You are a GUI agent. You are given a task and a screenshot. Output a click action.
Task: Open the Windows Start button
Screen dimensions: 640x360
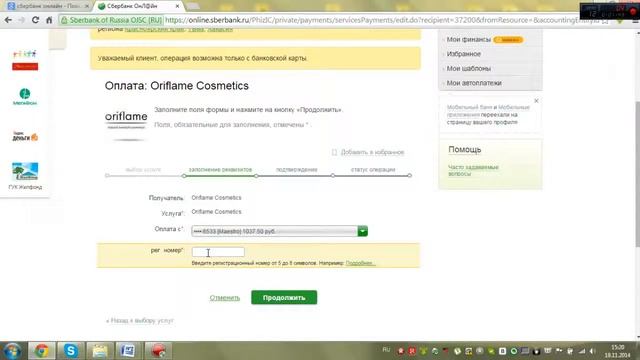coord(12,351)
